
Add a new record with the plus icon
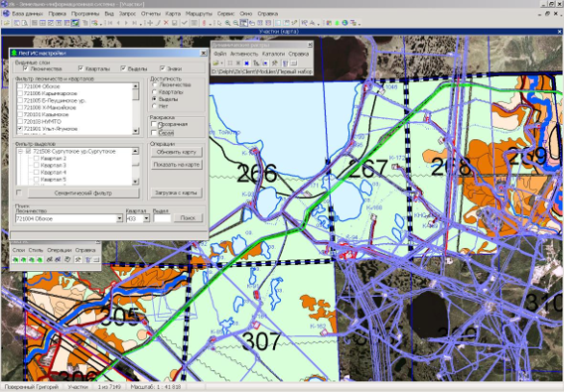coord(150,23)
